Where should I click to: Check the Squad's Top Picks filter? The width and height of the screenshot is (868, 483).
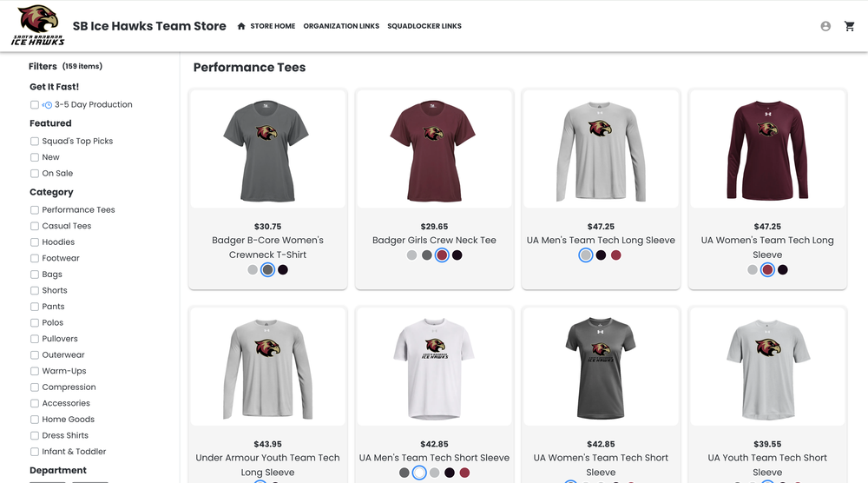pos(35,142)
